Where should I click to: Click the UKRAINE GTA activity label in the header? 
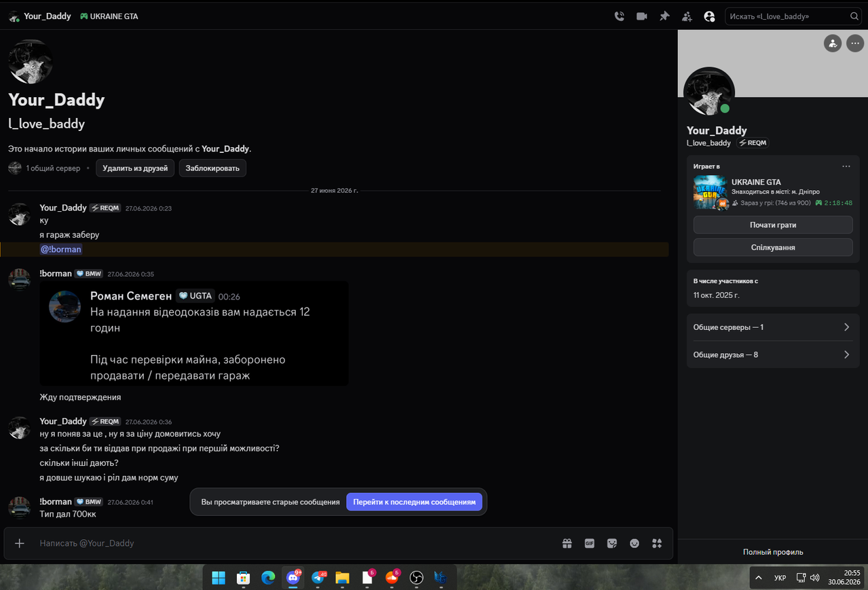(x=109, y=16)
